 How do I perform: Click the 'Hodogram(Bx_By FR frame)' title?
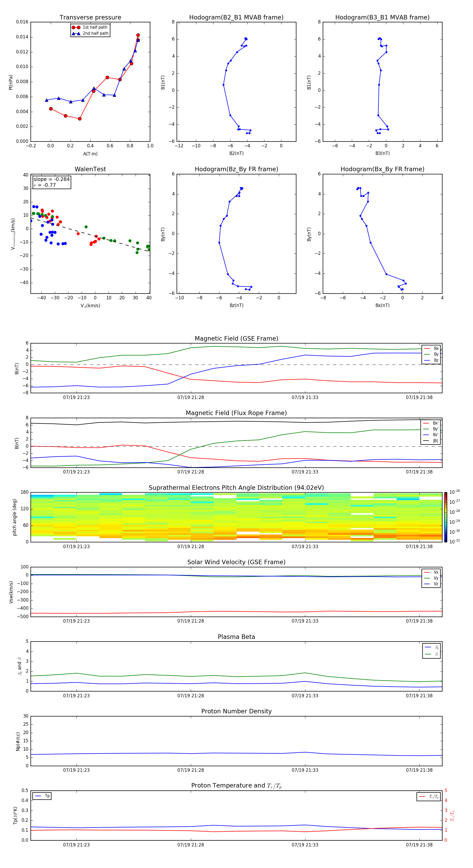click(x=382, y=169)
